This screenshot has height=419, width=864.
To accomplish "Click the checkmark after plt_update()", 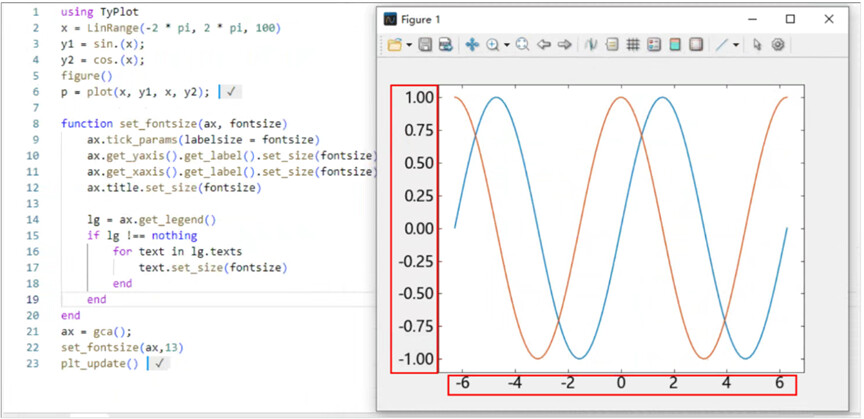I will tap(159, 363).
